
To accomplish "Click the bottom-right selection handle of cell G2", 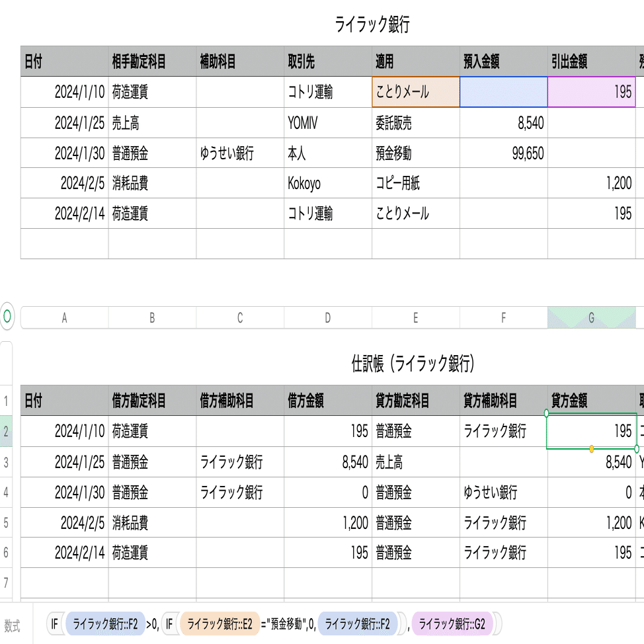I will click(637, 449).
